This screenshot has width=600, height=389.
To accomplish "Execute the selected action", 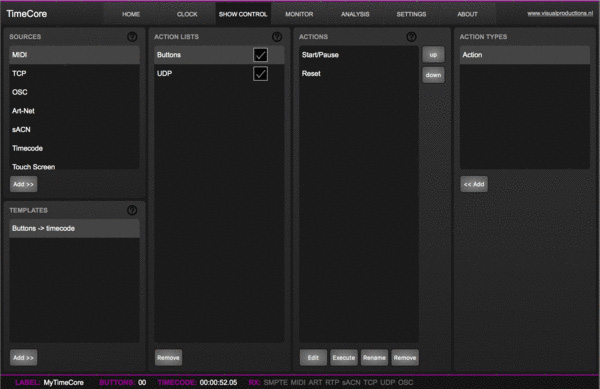I will [x=344, y=358].
